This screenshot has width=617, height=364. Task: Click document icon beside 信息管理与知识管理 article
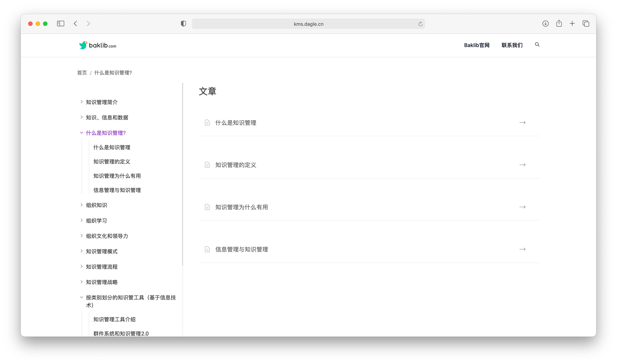pos(207,249)
